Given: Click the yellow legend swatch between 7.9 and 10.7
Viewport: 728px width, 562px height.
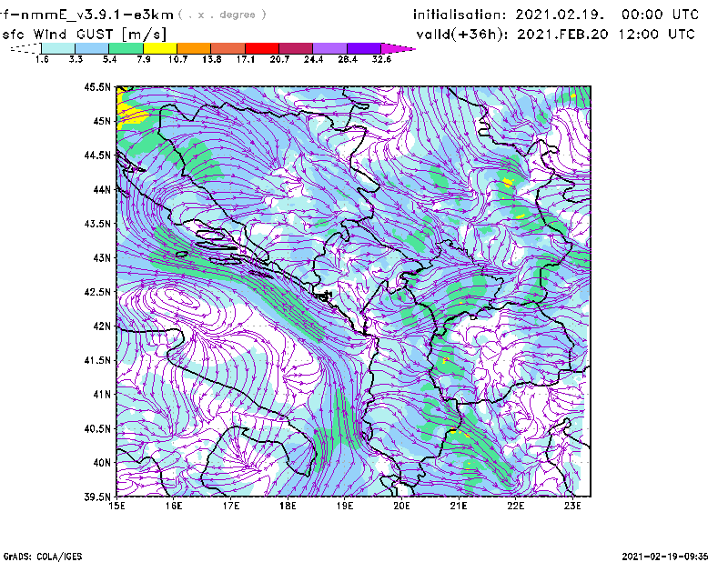Looking at the screenshot, I should coord(160,48).
